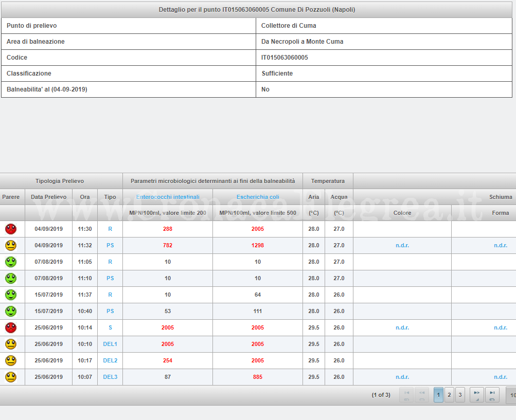Switch to page 2 of the table
The image size is (516, 420).
449,395
